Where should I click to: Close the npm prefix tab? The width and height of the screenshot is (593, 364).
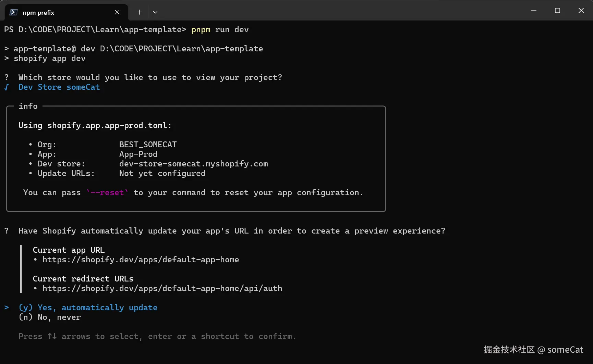(x=117, y=12)
